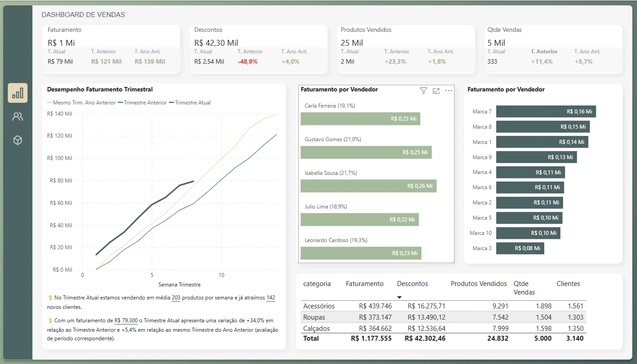The width and height of the screenshot is (637, 364).
Task: Click the sort arrow under Descontos column
Action: point(399,297)
